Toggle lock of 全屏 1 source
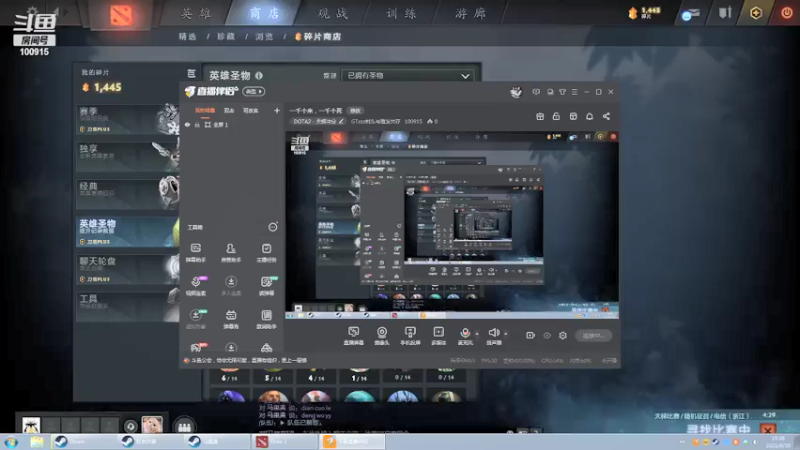This screenshot has width=800, height=450. 197,125
